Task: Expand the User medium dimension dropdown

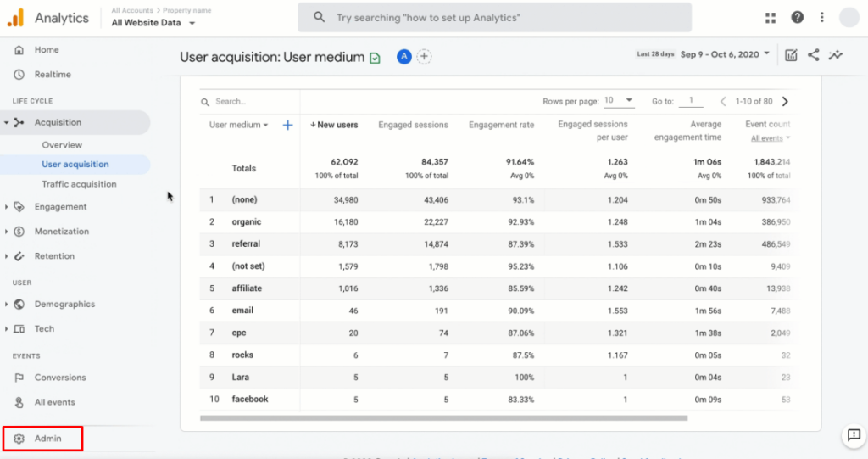Action: coord(239,125)
